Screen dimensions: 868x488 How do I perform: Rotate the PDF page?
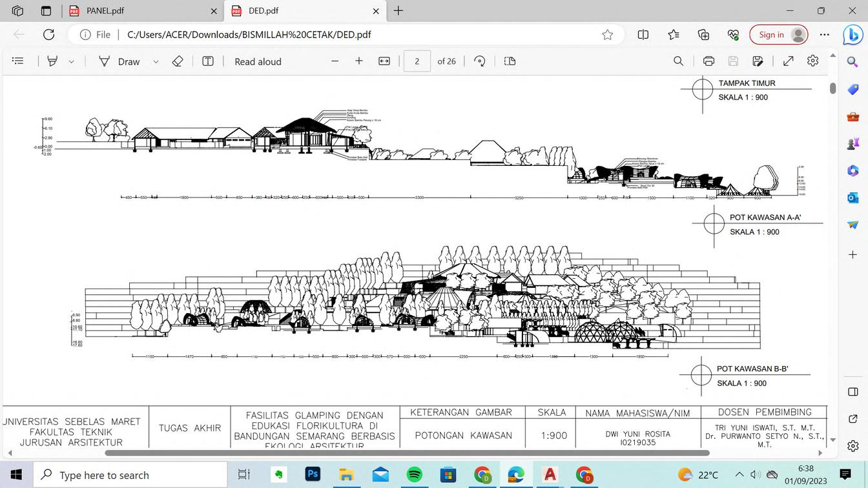click(479, 61)
